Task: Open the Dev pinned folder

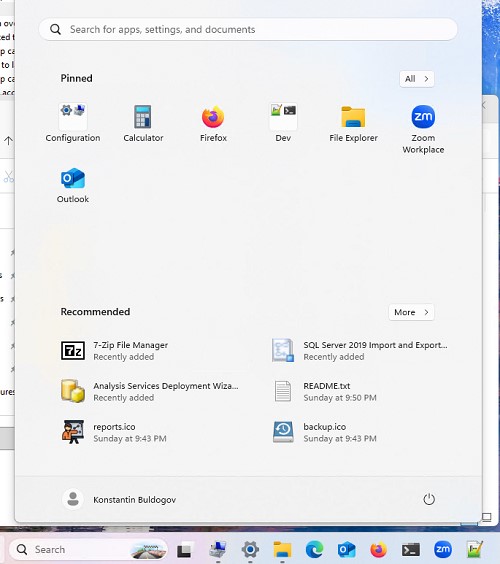Action: pos(283,123)
